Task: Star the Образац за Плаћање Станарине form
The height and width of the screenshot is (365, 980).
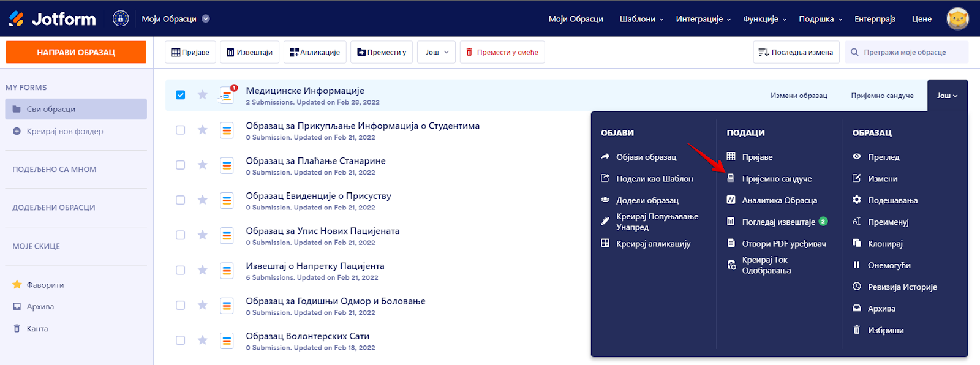Action: [203, 165]
